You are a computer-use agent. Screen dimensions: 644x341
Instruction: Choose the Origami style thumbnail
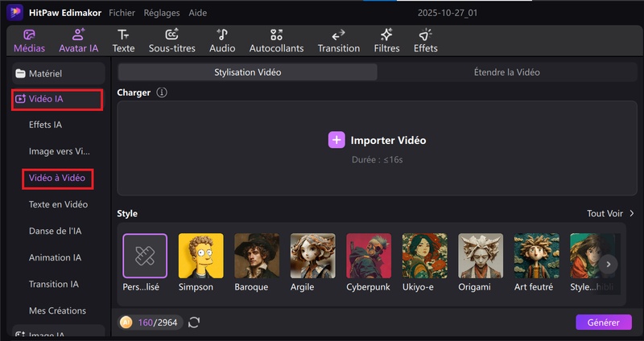point(481,256)
